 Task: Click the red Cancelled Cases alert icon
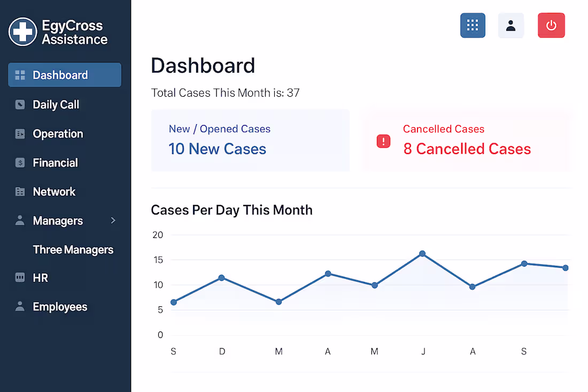coord(383,141)
